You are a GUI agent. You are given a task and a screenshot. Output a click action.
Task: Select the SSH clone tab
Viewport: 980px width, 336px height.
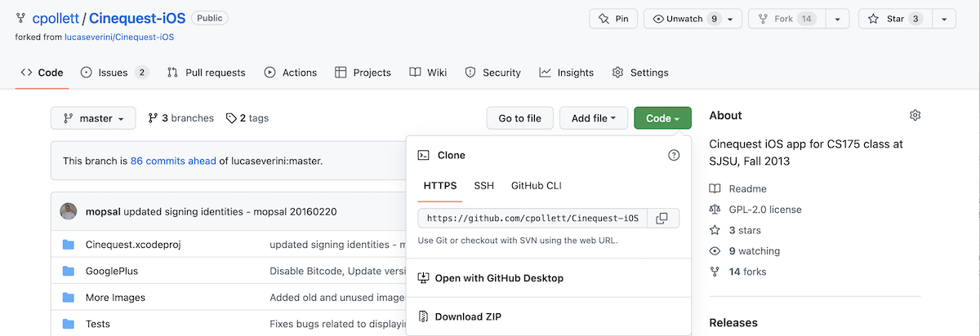[484, 186]
